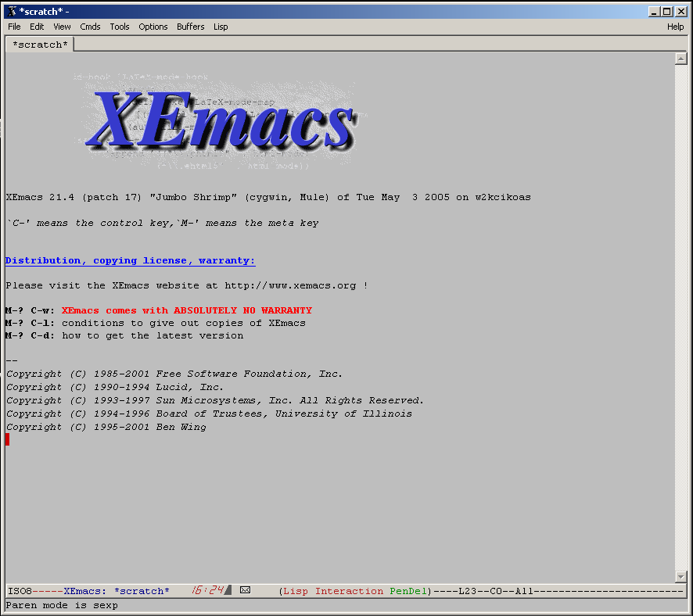Click the scrollbar down arrow
Viewport: 693px width, 616px height.
point(680,576)
